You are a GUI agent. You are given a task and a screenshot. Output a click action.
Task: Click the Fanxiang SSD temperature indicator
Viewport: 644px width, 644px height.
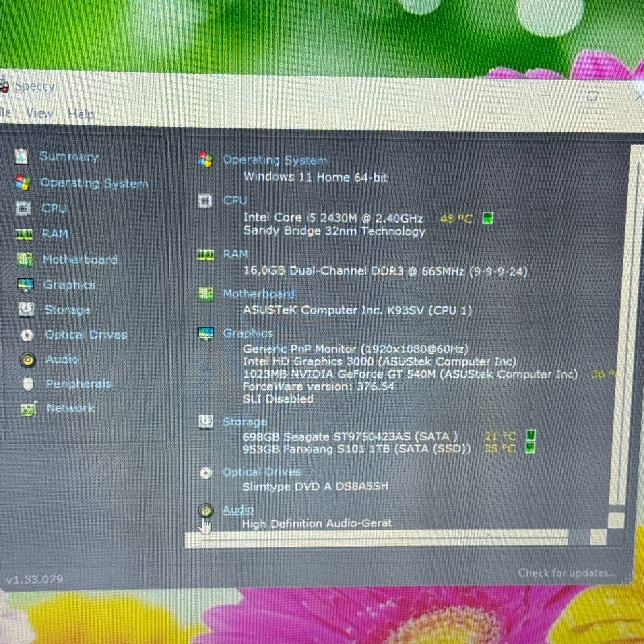(530, 447)
